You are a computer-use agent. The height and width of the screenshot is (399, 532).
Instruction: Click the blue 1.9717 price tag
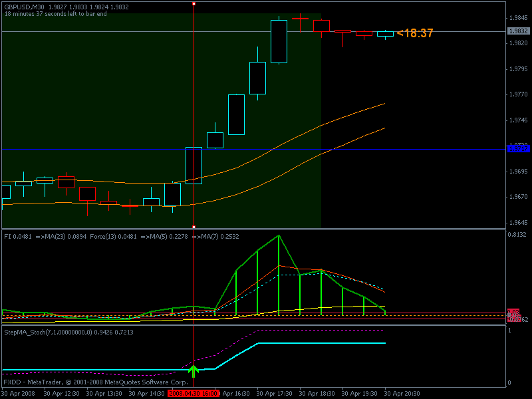[x=518, y=149]
